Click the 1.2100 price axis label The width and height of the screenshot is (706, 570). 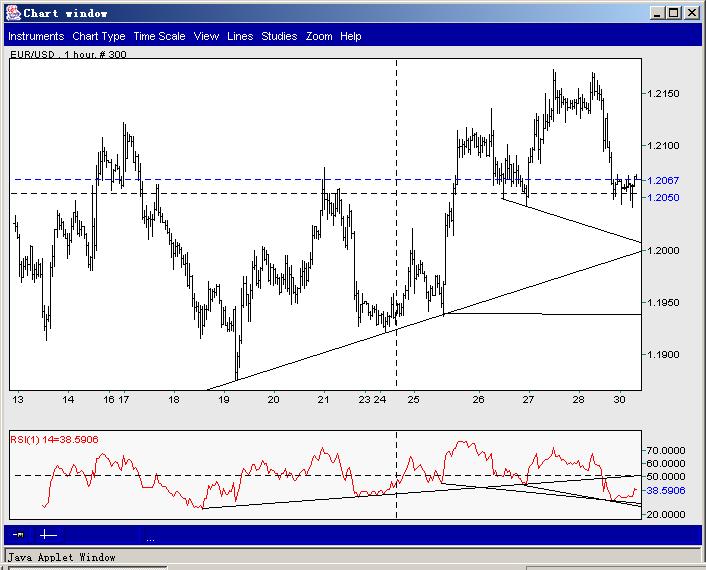[x=663, y=145]
